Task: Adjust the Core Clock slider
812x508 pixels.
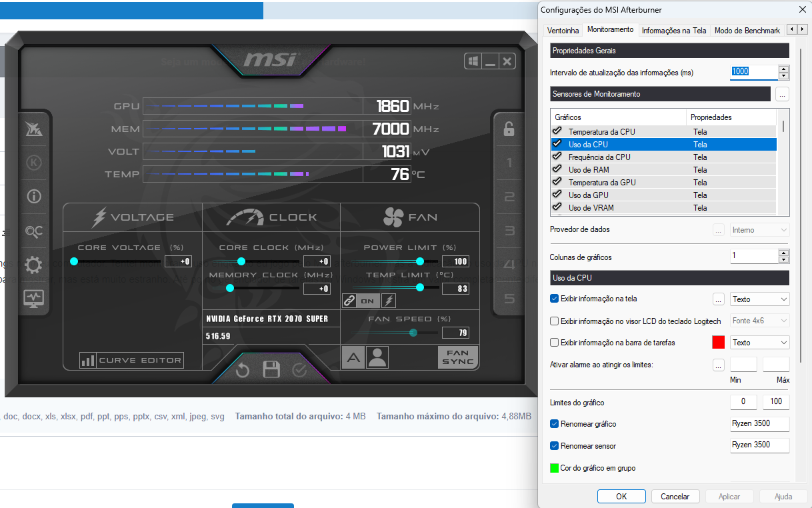Action: [241, 261]
